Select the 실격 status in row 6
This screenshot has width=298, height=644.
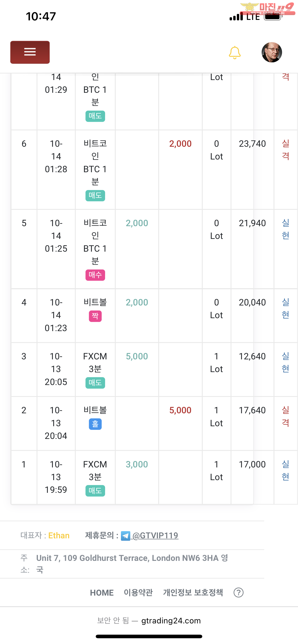click(286, 150)
